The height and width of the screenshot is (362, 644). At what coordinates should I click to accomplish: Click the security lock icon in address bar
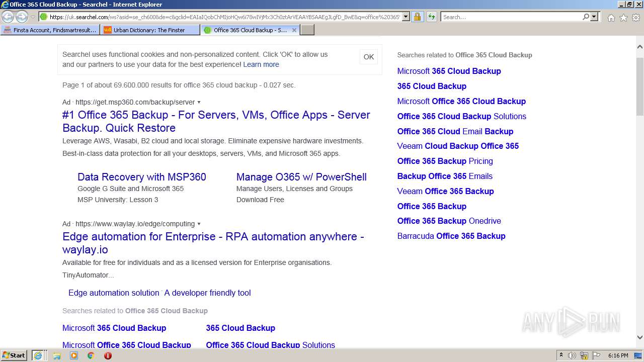(x=417, y=17)
